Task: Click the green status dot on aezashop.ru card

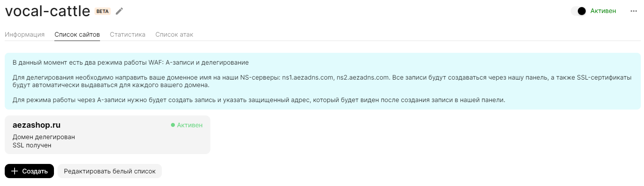Action: click(x=173, y=125)
